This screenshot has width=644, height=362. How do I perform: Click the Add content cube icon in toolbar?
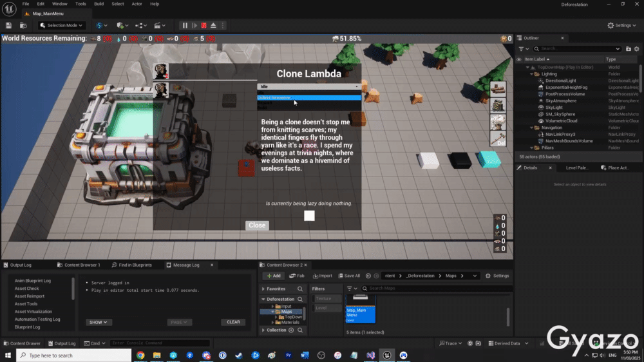pyautogui.click(x=121, y=25)
